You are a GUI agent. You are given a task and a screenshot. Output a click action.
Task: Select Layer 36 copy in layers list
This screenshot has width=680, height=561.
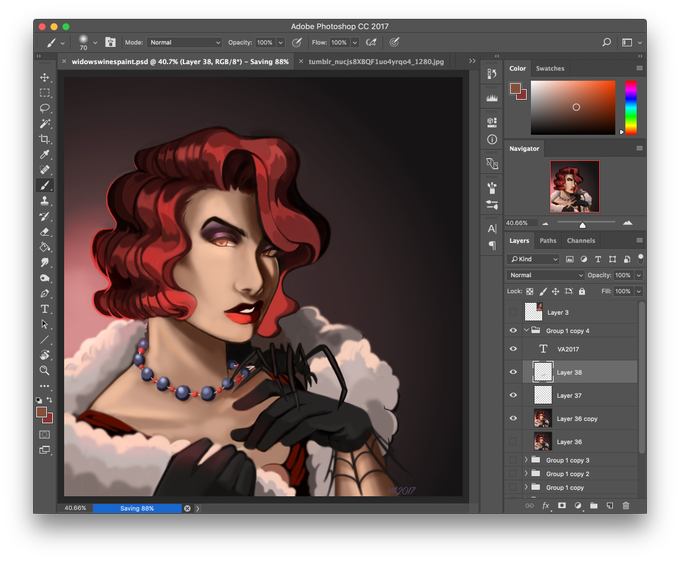pos(578,418)
